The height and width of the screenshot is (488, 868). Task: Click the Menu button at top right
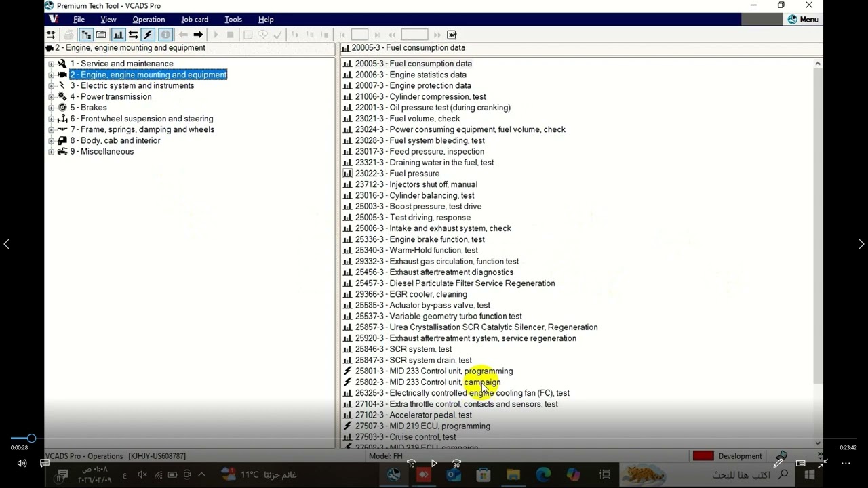point(803,20)
